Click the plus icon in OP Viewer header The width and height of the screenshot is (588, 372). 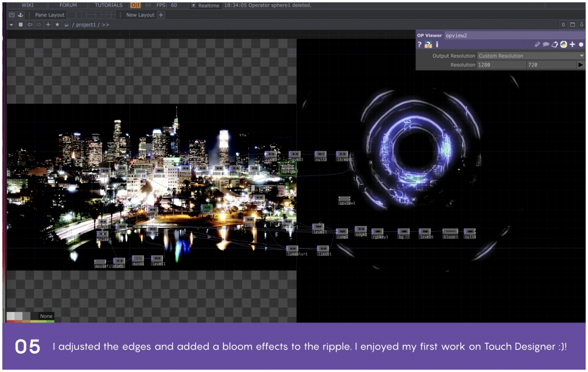[572, 45]
